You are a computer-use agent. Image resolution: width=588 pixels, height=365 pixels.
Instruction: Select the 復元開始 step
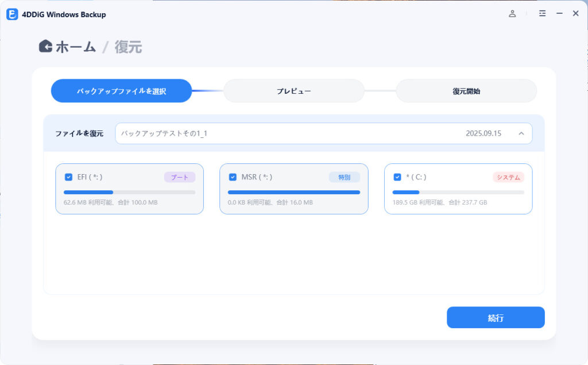click(x=466, y=91)
